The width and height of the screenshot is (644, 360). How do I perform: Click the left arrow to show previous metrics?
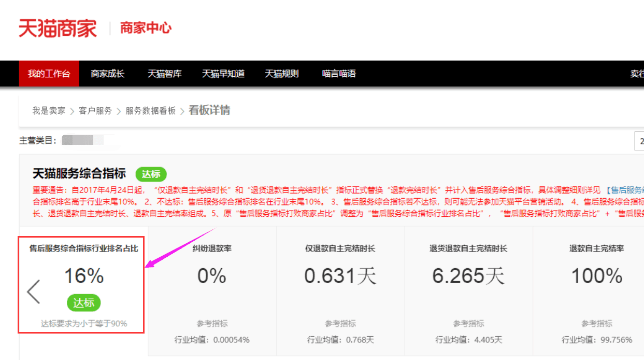tap(34, 292)
